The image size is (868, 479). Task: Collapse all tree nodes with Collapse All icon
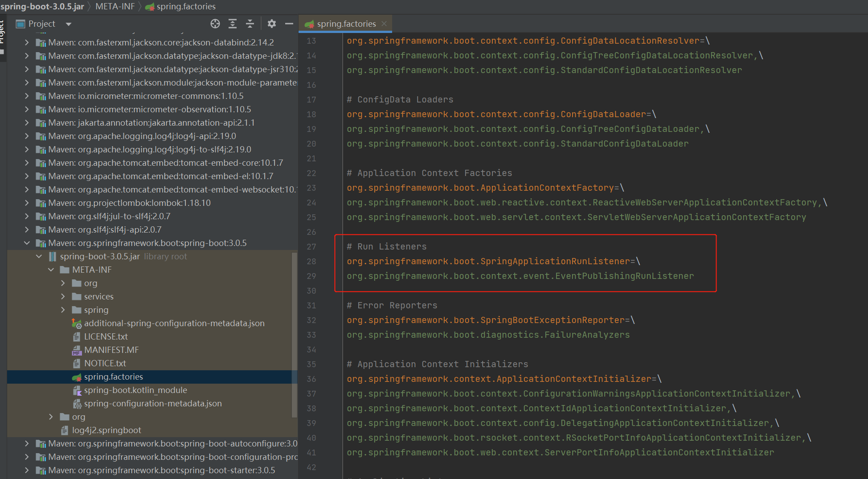250,24
